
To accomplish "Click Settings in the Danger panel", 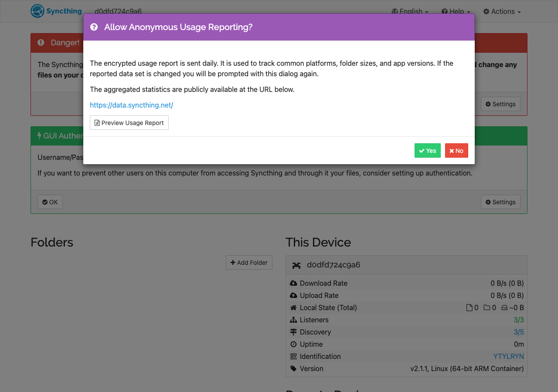I will (500, 104).
